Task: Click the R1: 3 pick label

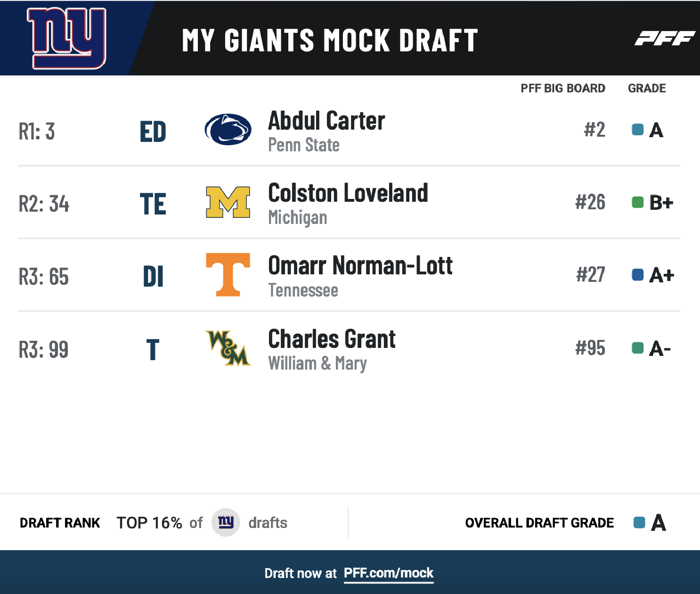Action: (x=37, y=132)
